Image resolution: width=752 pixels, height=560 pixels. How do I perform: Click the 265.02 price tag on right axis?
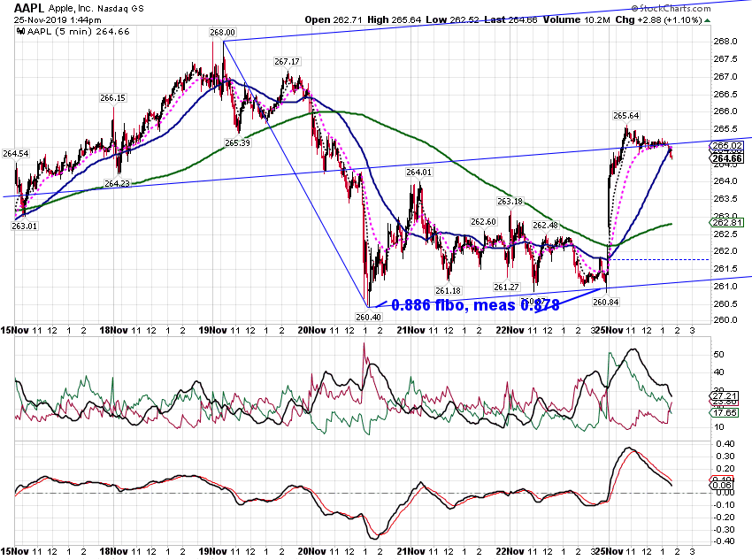pyautogui.click(x=727, y=145)
